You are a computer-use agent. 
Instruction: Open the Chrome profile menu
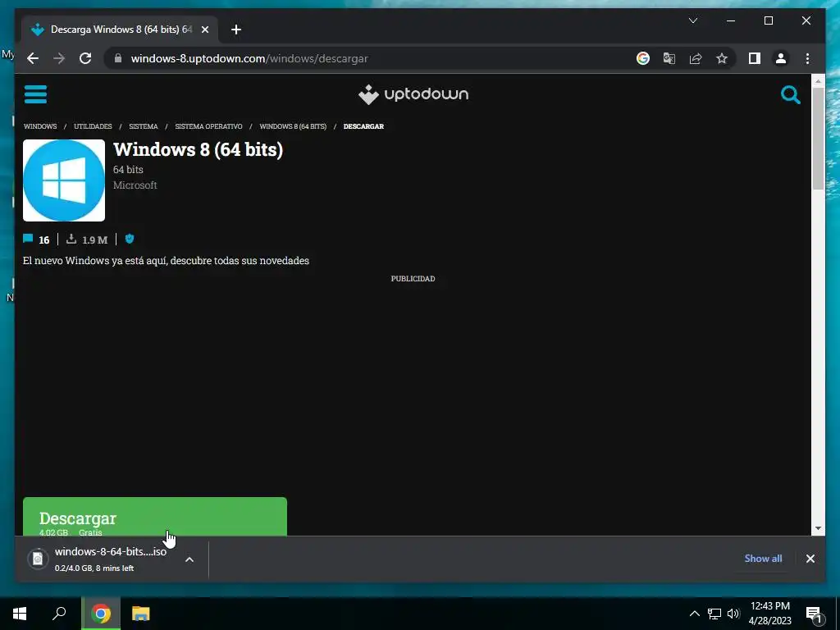pos(781,58)
